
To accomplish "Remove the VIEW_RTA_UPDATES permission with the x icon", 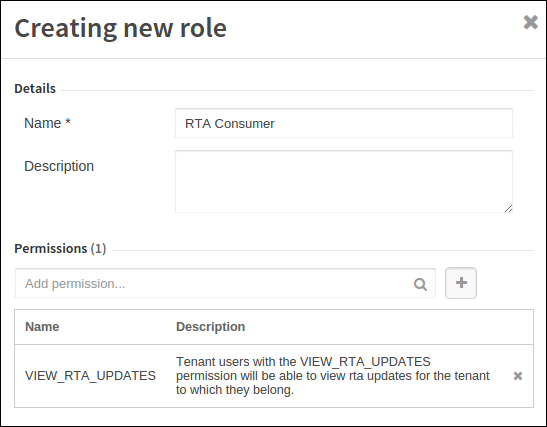I will coord(518,376).
